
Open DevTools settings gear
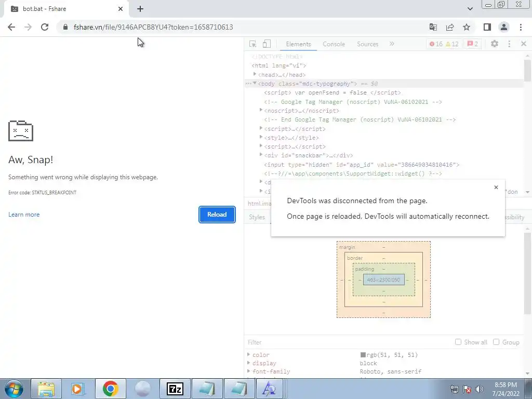point(495,44)
